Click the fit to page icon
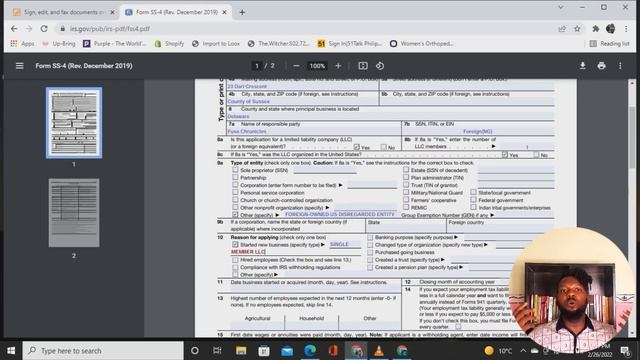Screen dimensions: 640x360 point(363,66)
